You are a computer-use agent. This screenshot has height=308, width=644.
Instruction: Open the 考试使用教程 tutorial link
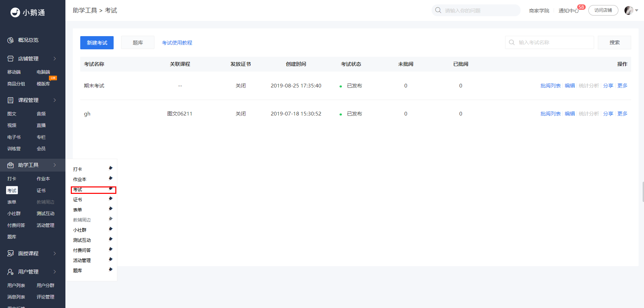point(177,43)
